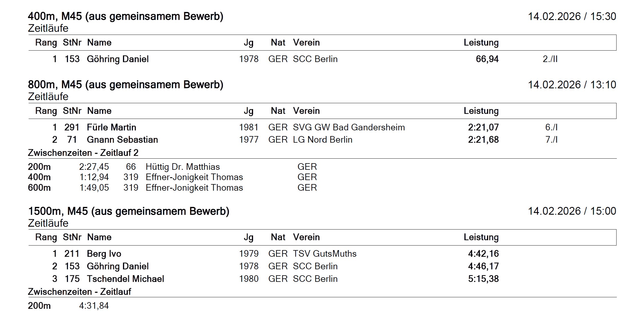Click athlete name Fürle Martin
Image resolution: width=644 pixels, height=315 pixels.
pos(111,127)
